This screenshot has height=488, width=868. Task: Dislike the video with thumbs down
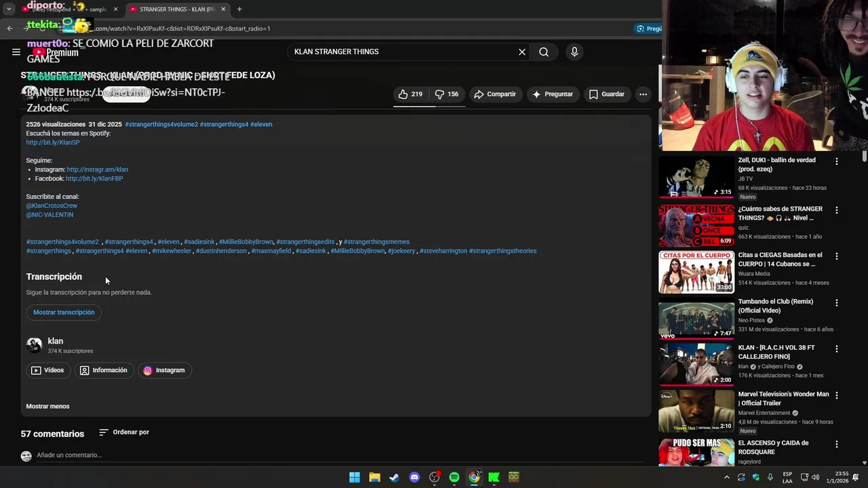[448, 94]
